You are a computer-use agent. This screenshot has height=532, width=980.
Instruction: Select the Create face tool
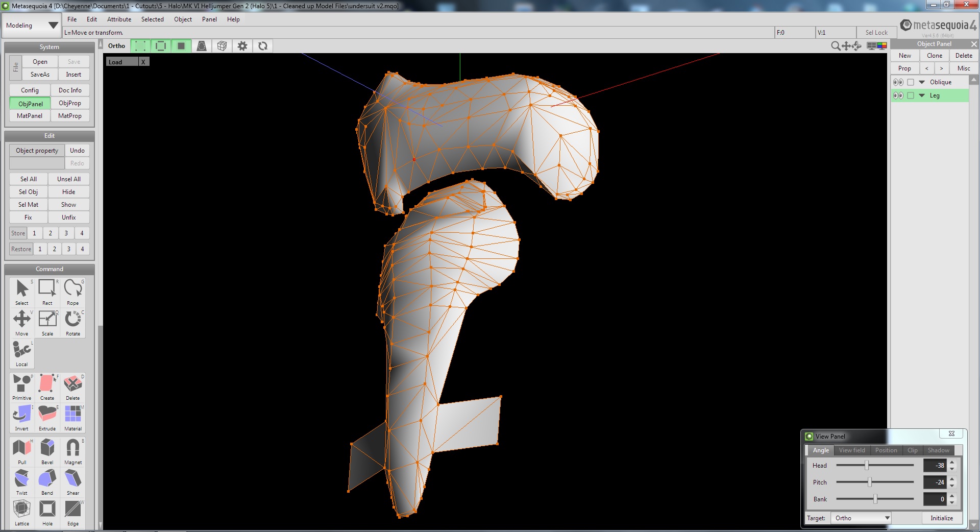(x=47, y=387)
